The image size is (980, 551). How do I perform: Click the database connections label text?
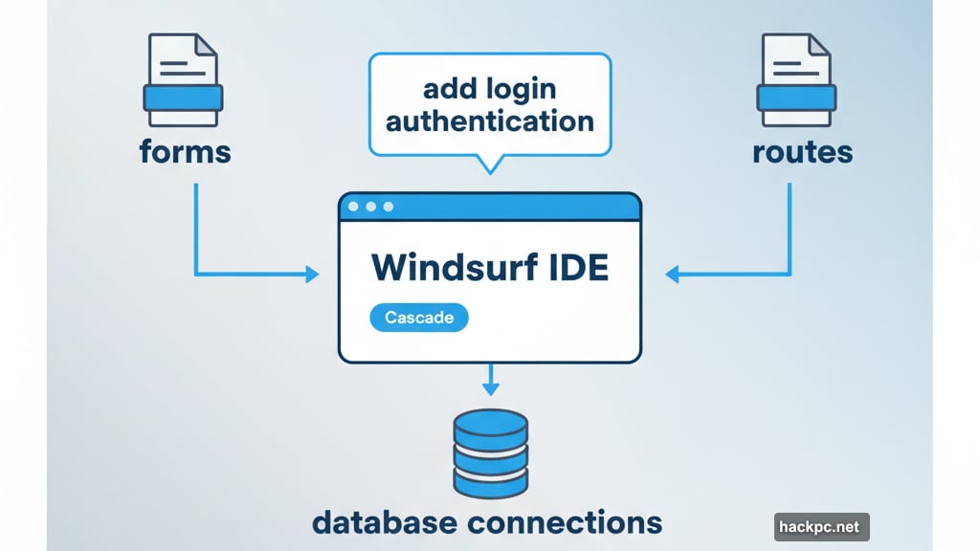(486, 522)
